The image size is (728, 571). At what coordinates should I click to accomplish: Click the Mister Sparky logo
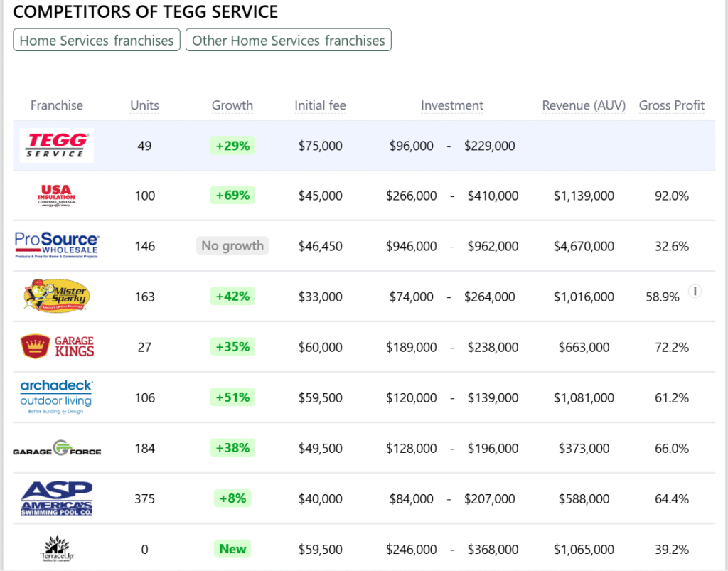click(57, 296)
